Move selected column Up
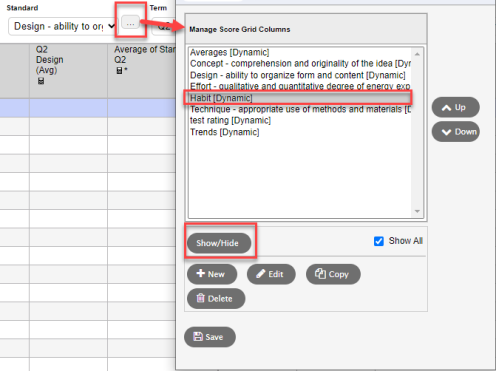Viewport: 496px width, 371px height. pos(456,107)
